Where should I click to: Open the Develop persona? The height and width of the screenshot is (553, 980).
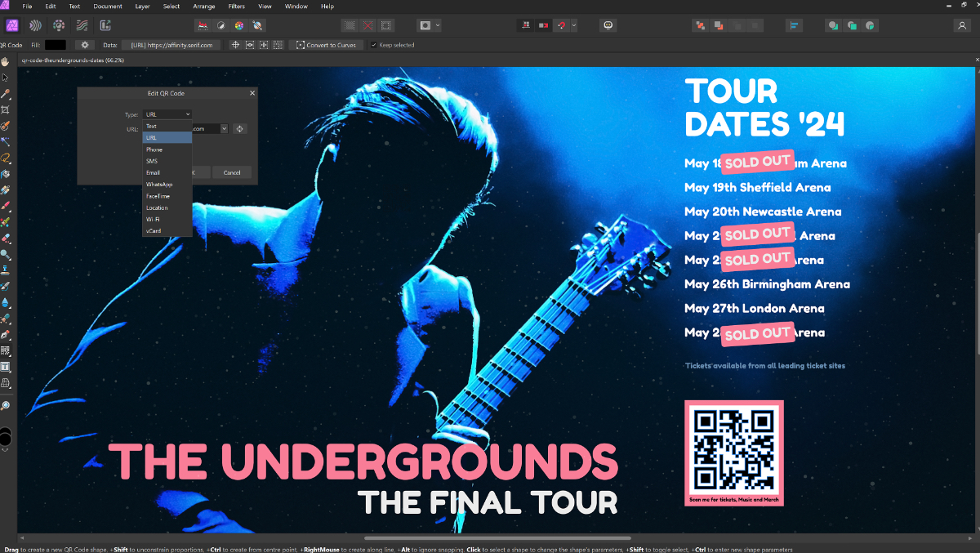[59, 25]
